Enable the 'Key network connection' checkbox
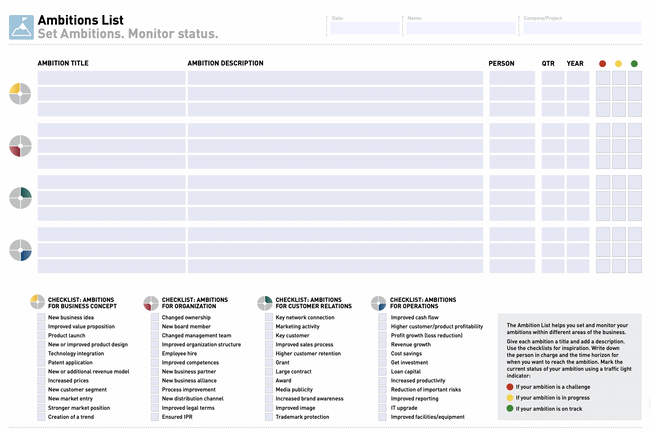Image resolution: width=651 pixels, height=432 pixels. tap(268, 318)
